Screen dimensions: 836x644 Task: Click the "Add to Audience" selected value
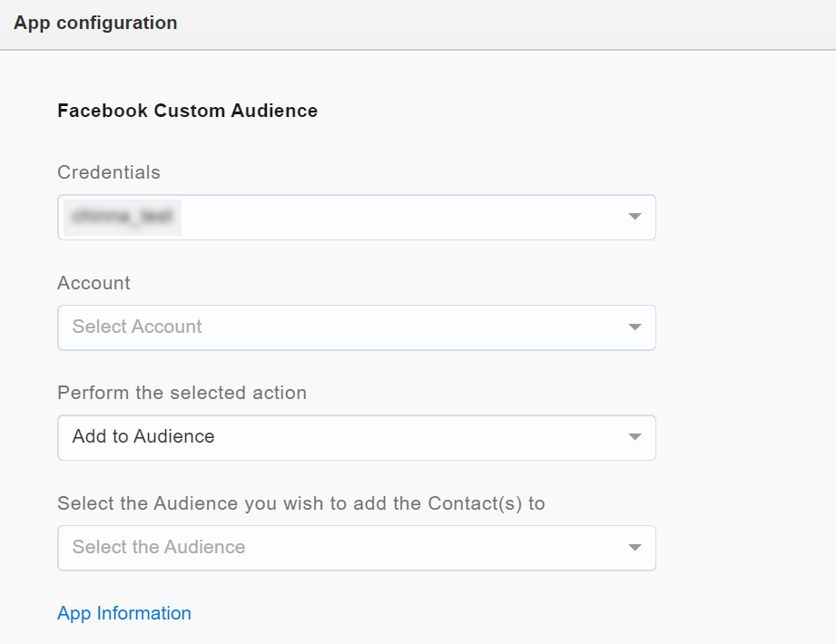(143, 436)
